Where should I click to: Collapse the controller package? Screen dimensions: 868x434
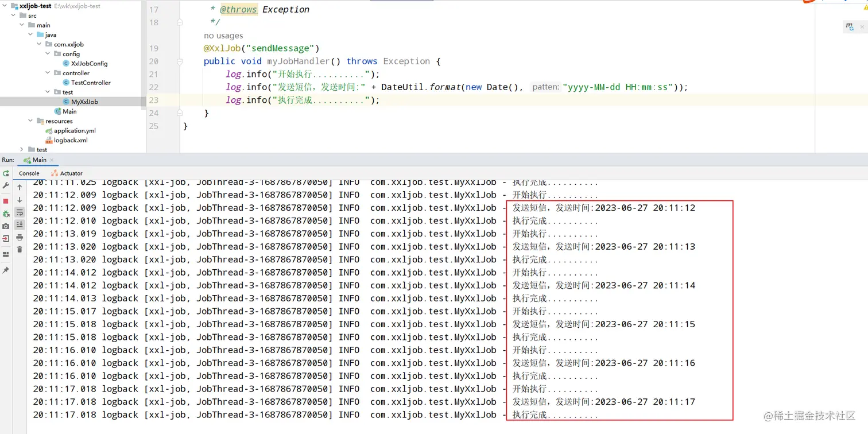tap(48, 73)
